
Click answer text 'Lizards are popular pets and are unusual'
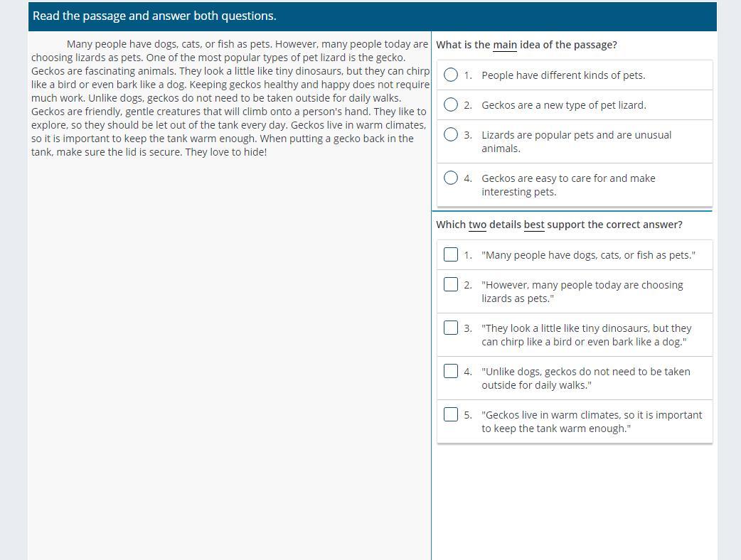point(577,135)
